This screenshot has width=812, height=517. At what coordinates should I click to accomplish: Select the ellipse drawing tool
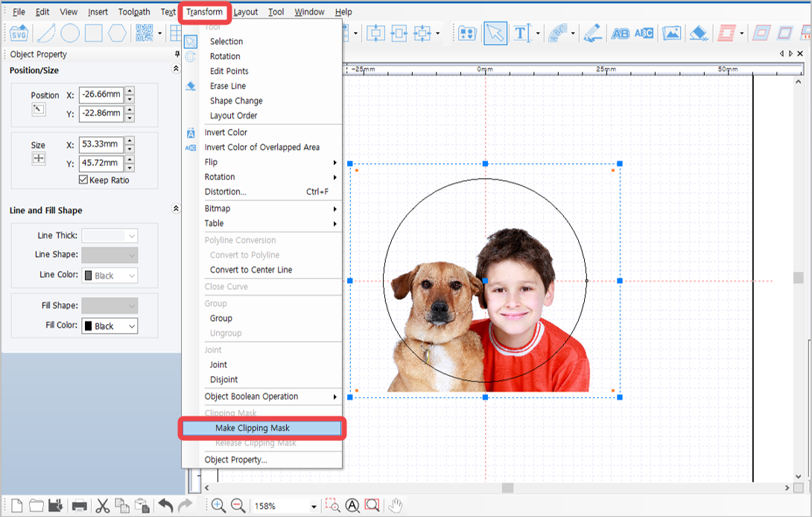tap(70, 34)
